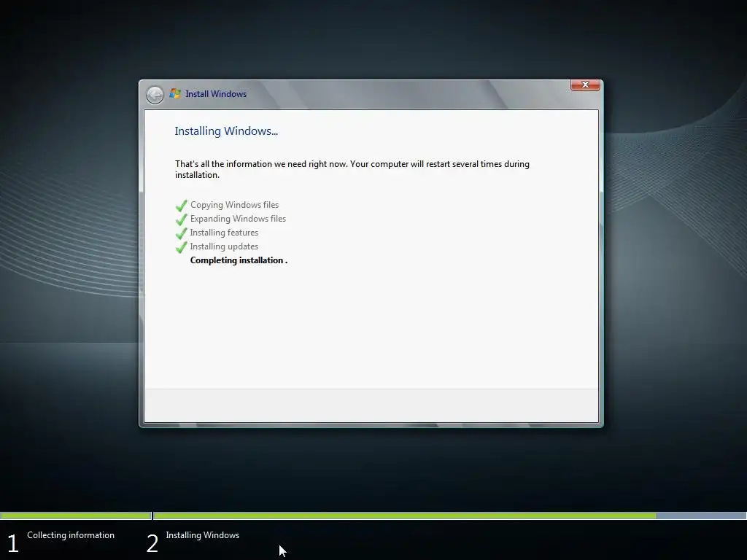Click the 'That's all the information we need' paragraph
The image size is (747, 560).
click(x=352, y=169)
